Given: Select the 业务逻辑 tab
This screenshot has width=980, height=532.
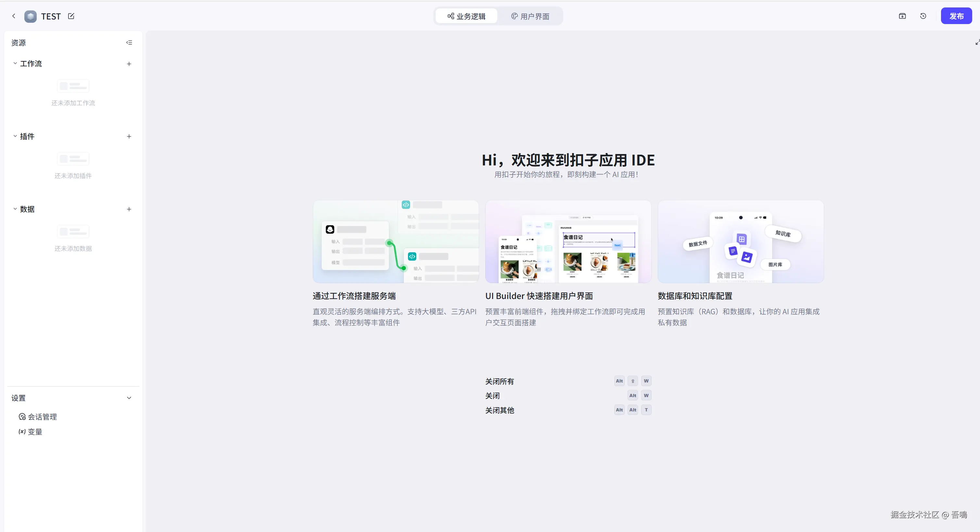Looking at the screenshot, I should [466, 16].
